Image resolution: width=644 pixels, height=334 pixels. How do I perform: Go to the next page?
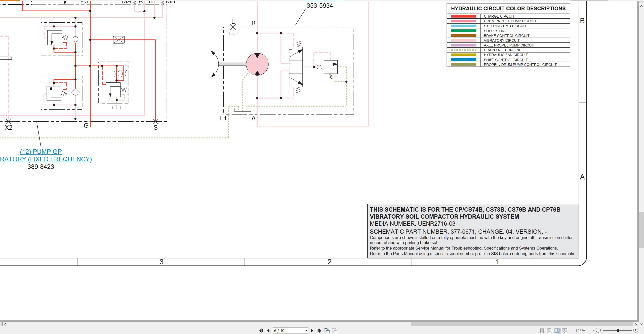[x=312, y=331]
